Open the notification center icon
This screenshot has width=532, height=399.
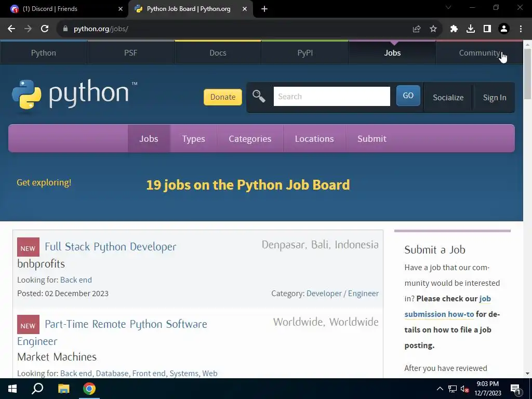click(515, 389)
